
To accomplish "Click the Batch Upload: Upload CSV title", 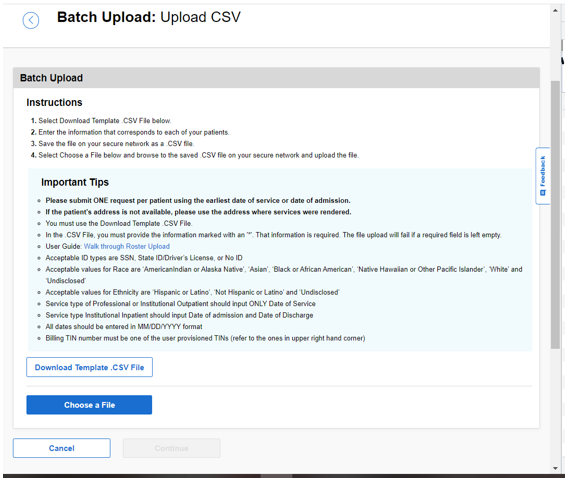I will pyautogui.click(x=149, y=17).
